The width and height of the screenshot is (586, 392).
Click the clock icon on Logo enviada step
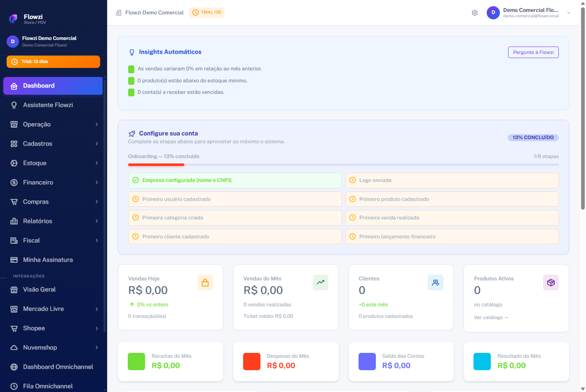pos(352,180)
